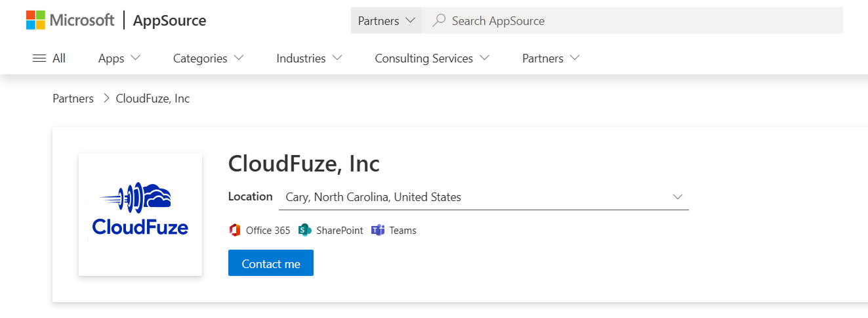Open the All hamburger menu
The width and height of the screenshot is (868, 318).
click(49, 58)
